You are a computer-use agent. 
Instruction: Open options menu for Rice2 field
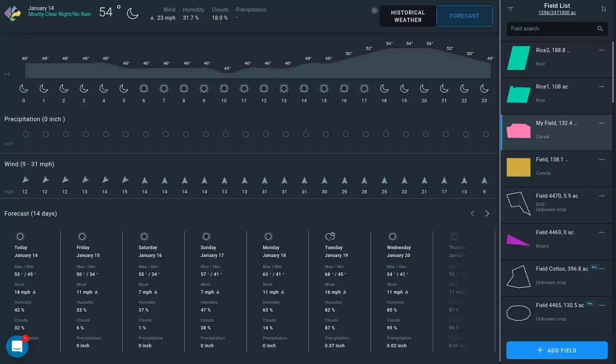pyautogui.click(x=602, y=50)
